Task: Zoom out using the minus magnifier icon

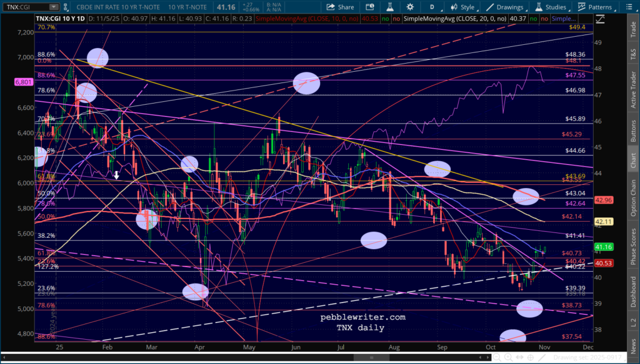Action: pyautogui.click(x=496, y=357)
